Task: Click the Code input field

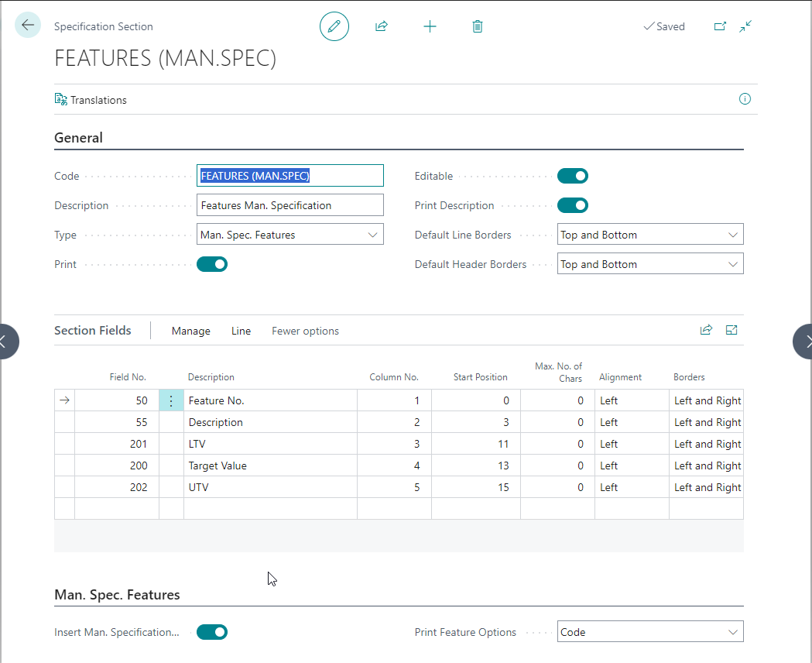Action: [x=290, y=176]
